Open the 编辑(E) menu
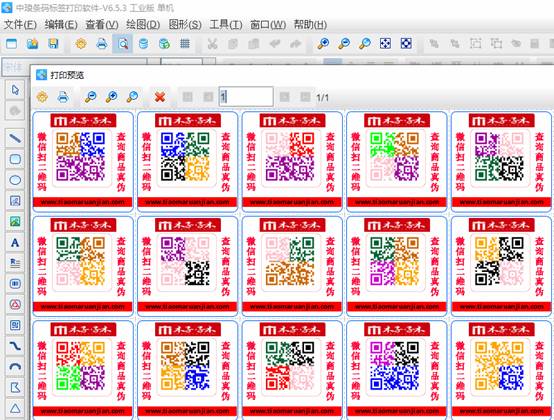Image resolution: width=554 pixels, height=420 pixels. [x=61, y=25]
